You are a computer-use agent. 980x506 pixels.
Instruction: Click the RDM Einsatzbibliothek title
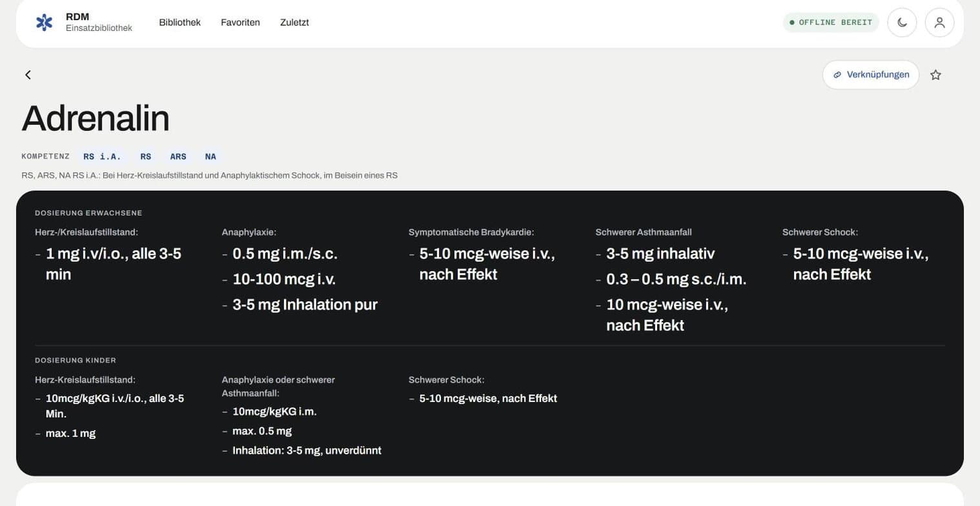(x=99, y=23)
